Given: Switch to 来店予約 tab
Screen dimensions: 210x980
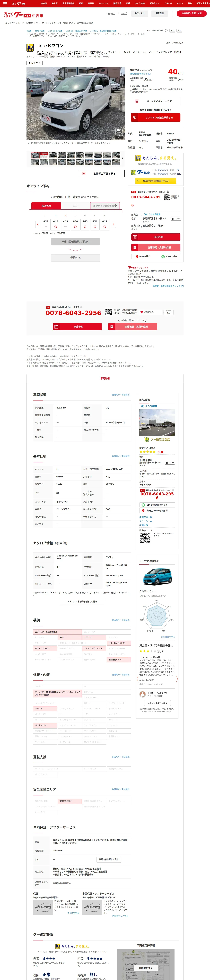Looking at the screenshot, I should coord(46,206).
